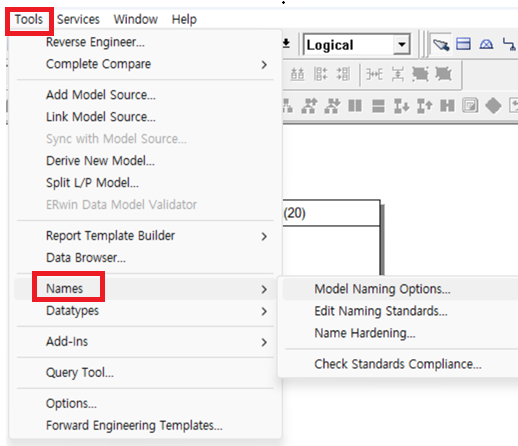Open the Window menu
Screen dimensions: 518x446
coord(136,20)
